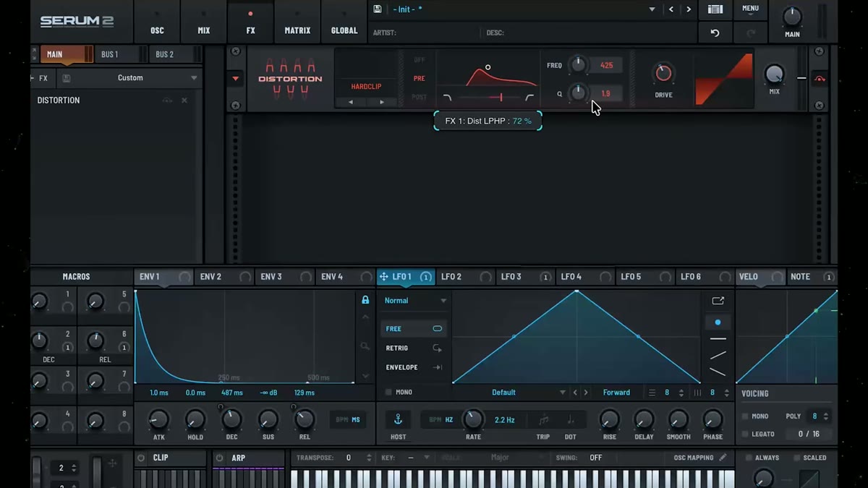The width and height of the screenshot is (868, 488).
Task: Click the HARDCLIP distortion type label
Action: tap(366, 87)
